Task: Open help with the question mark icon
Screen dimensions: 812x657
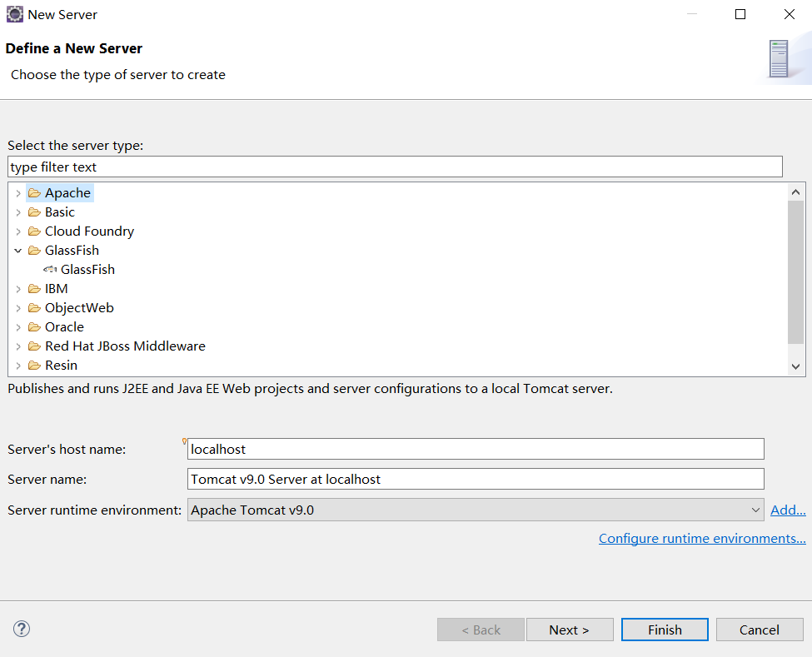Action: tap(21, 629)
